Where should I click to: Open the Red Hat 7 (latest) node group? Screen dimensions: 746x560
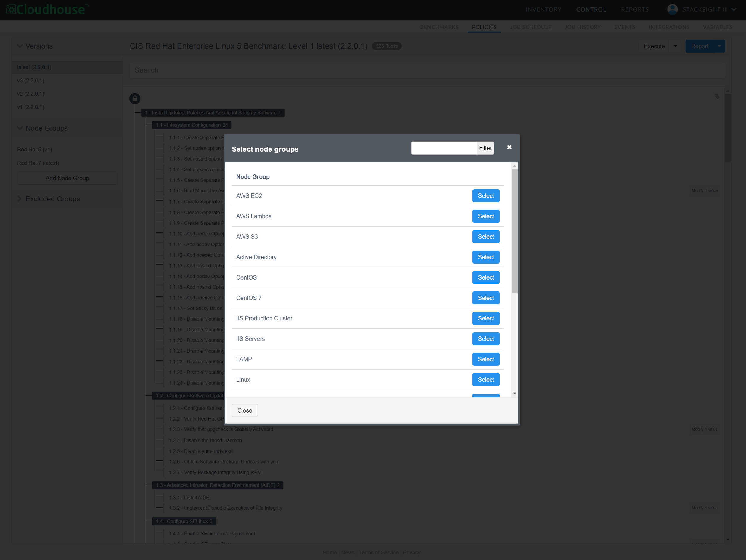coord(38,163)
